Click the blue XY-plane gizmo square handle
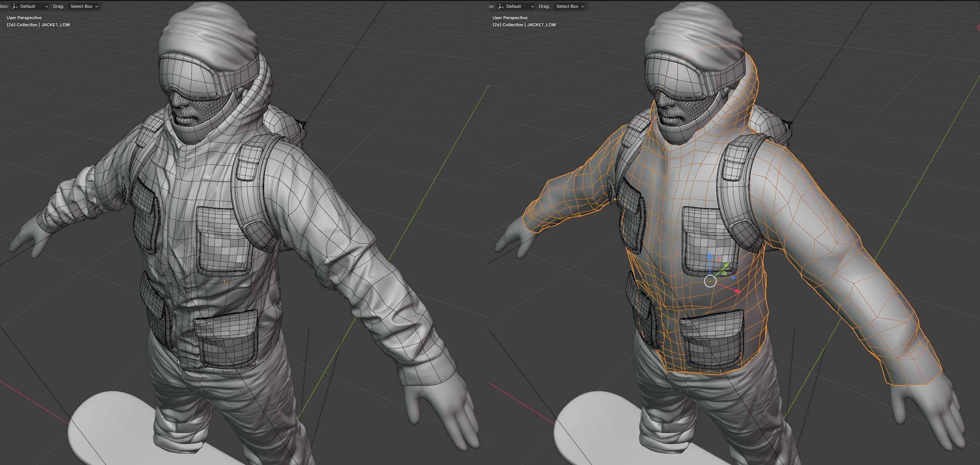The image size is (980, 465). tap(732, 277)
